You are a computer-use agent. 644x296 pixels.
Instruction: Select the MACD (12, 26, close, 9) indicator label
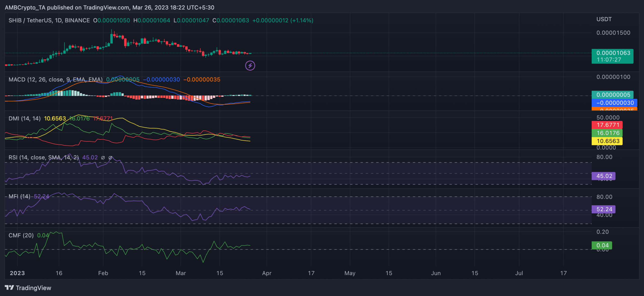tap(55, 79)
